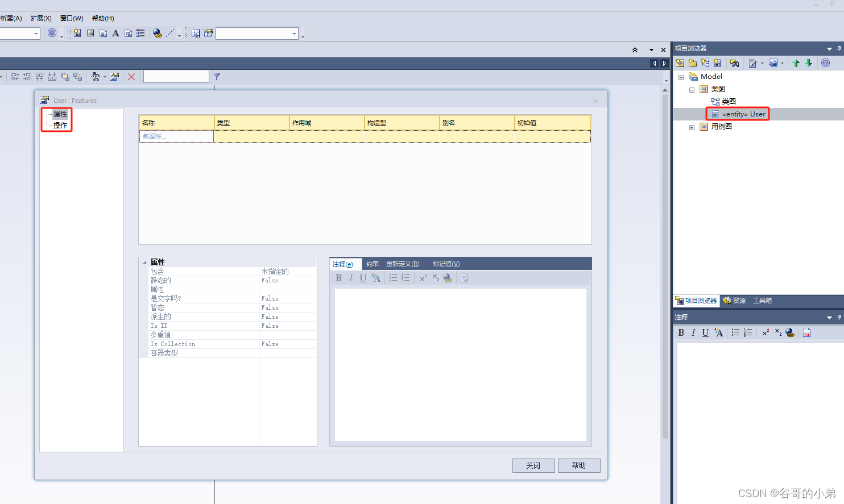Click the blue funnel filter icon

217,77
